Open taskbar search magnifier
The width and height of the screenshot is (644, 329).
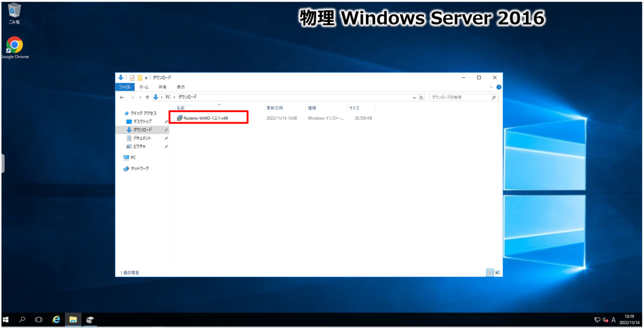click(22, 320)
